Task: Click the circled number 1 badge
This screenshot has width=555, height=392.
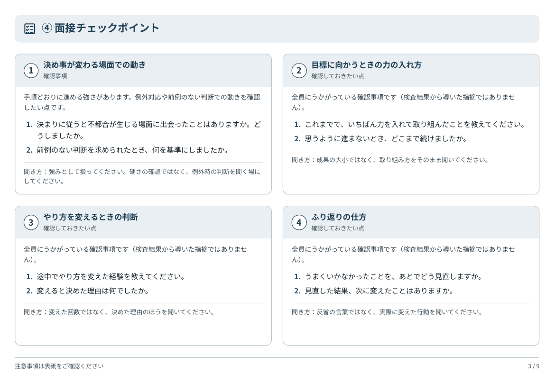Action: tap(31, 71)
